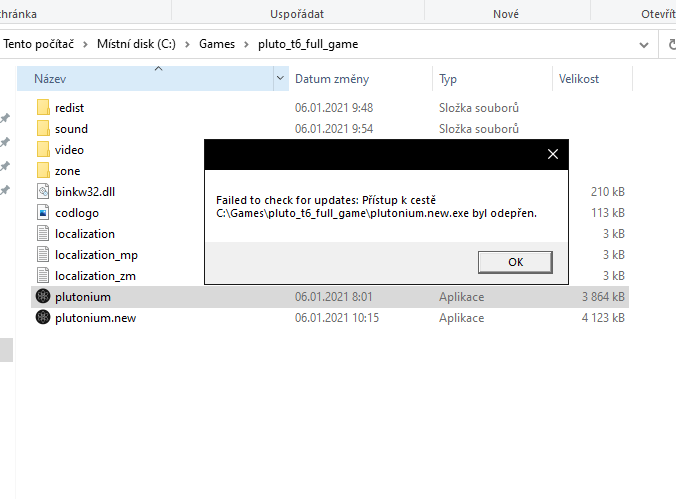
Task: Click the plutonium application icon
Action: pos(43,297)
